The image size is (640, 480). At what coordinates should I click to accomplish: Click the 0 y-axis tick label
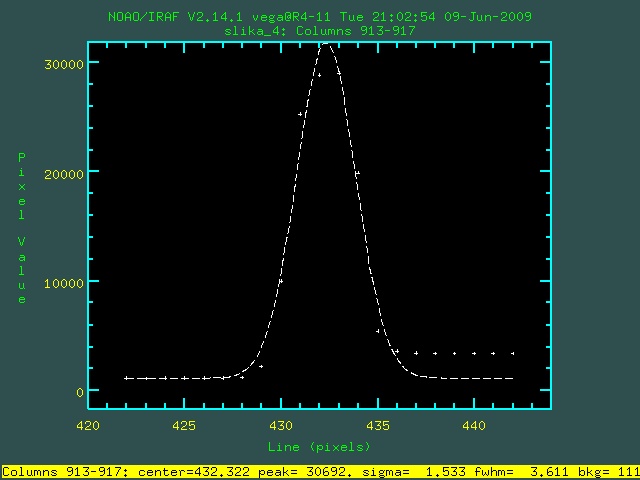point(80,392)
